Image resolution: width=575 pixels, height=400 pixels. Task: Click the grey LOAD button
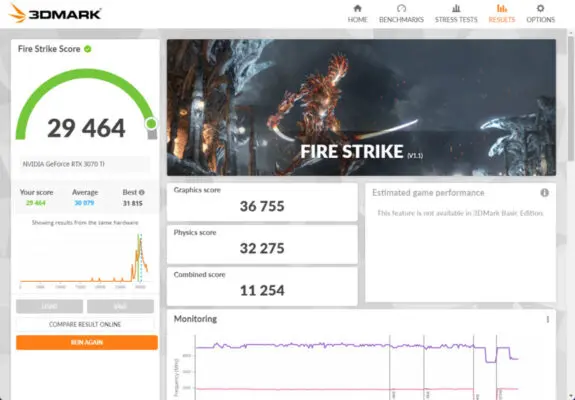coord(50,306)
